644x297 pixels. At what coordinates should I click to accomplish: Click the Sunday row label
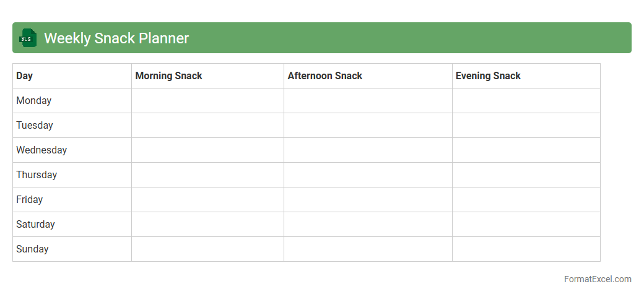tap(32, 249)
